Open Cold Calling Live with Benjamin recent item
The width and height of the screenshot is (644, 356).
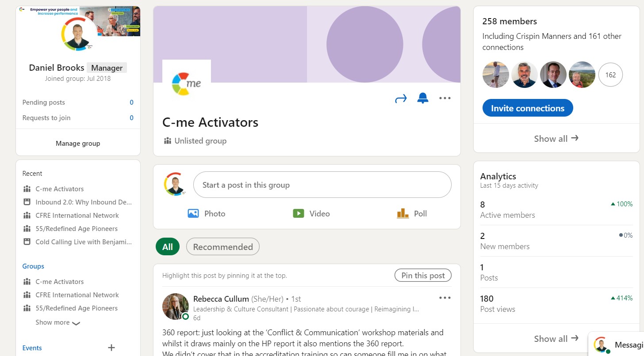pyautogui.click(x=84, y=242)
